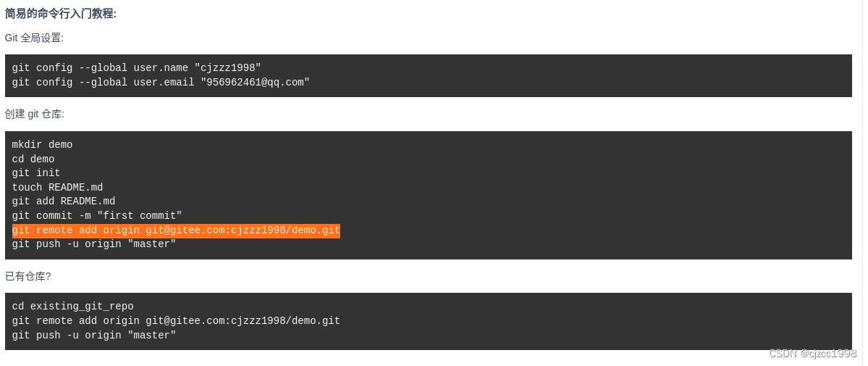Click the '创建 git 仓库:' label

click(x=35, y=115)
